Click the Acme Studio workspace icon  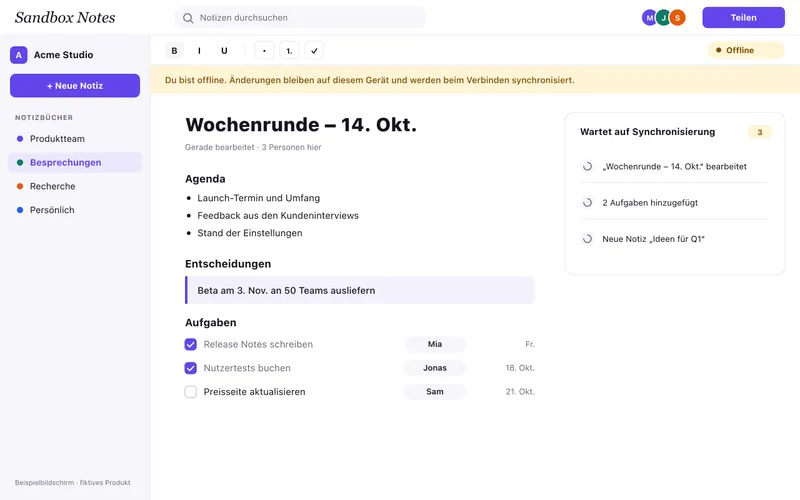coord(19,55)
